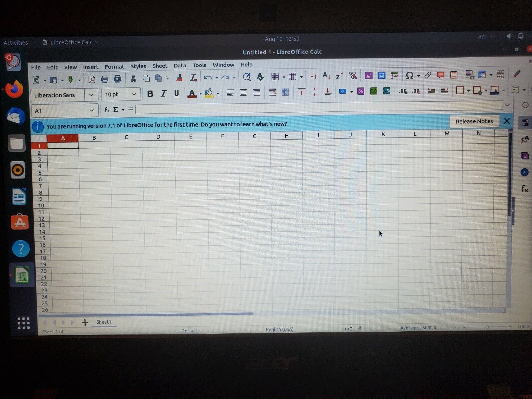This screenshot has height=399, width=532.
Task: Expand the Liberation Sans font name dropdown
Action: [91, 95]
